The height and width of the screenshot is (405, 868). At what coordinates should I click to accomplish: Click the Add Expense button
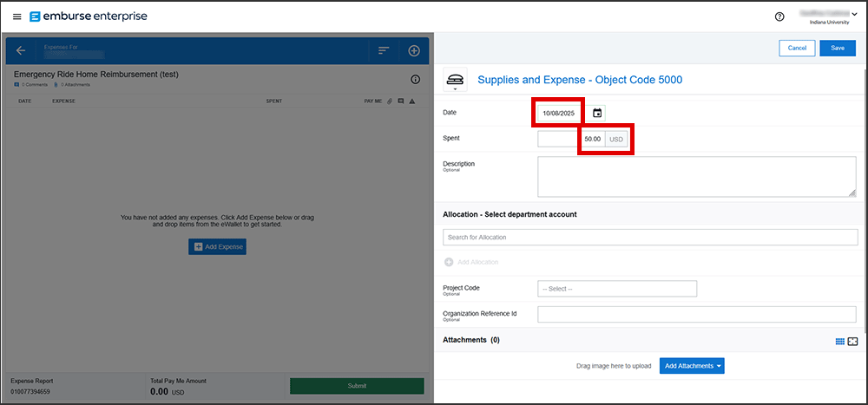(217, 247)
